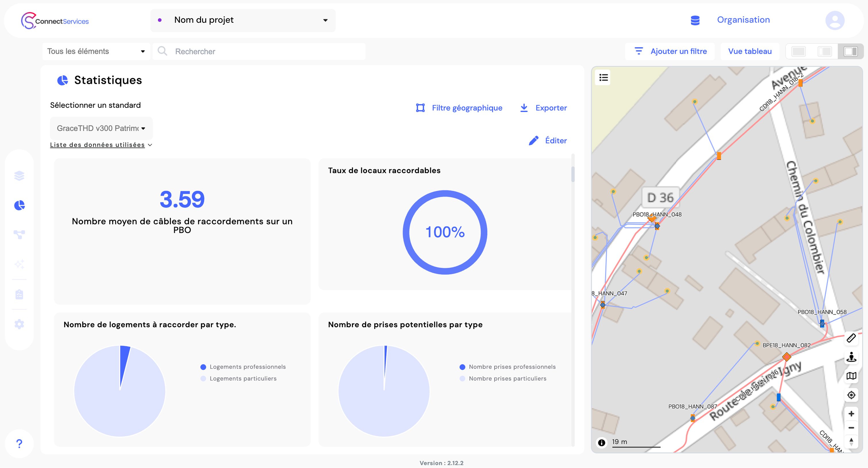Open Settings via the gear icon
The image size is (868, 468).
(19, 324)
